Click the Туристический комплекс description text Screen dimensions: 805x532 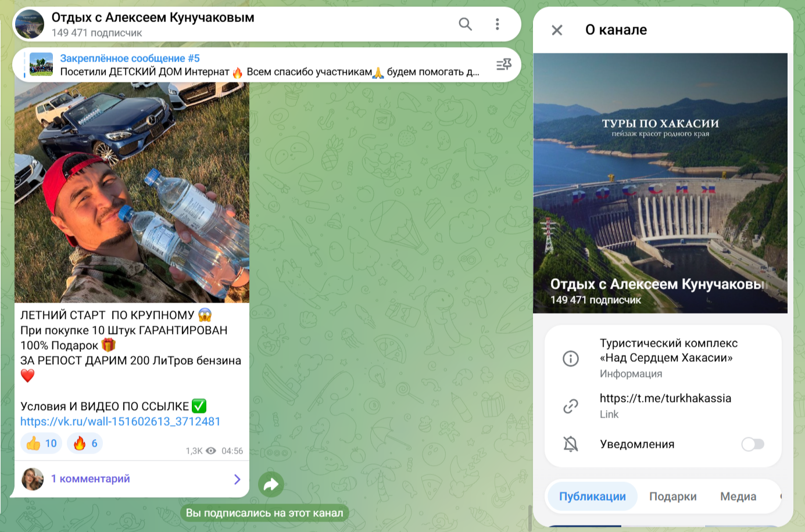coord(668,350)
